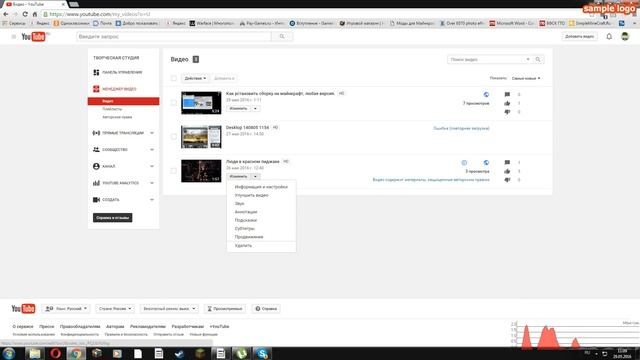Open the Язык: Русский language dropdown
The image size is (640, 360).
click(66, 309)
